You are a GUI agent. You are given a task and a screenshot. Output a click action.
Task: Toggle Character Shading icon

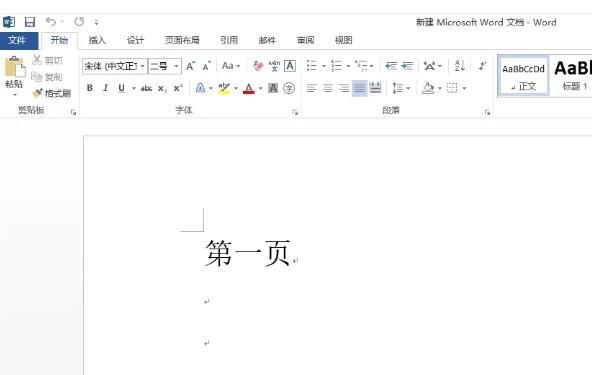[x=273, y=88]
